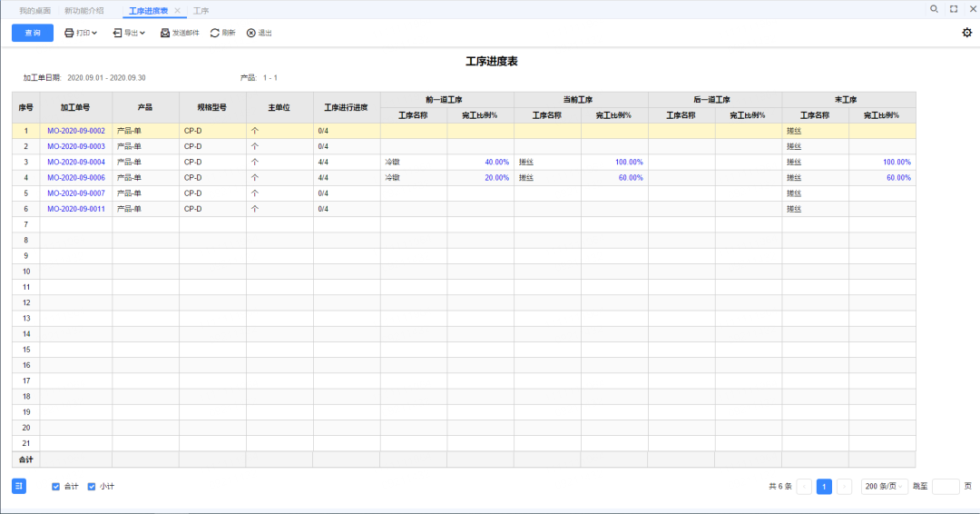Switch to 工序 tab
Viewport: 980px width, 514px height.
(x=201, y=11)
